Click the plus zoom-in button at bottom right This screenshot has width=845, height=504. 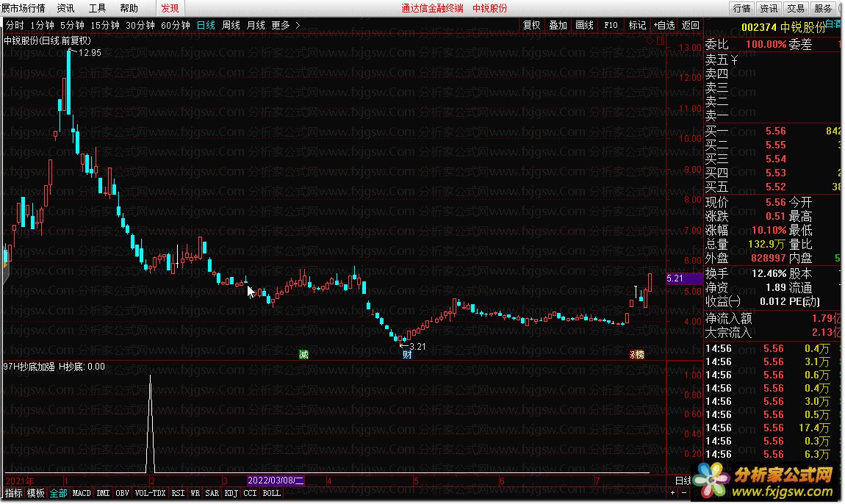click(x=672, y=493)
